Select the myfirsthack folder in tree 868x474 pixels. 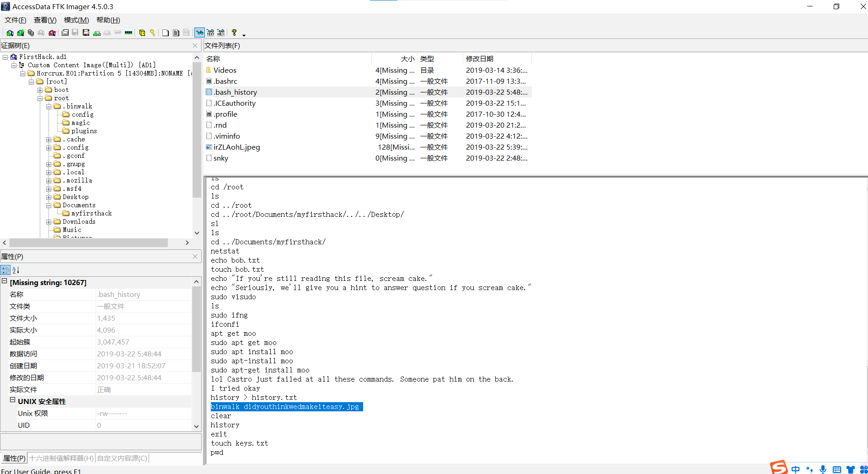(x=91, y=214)
